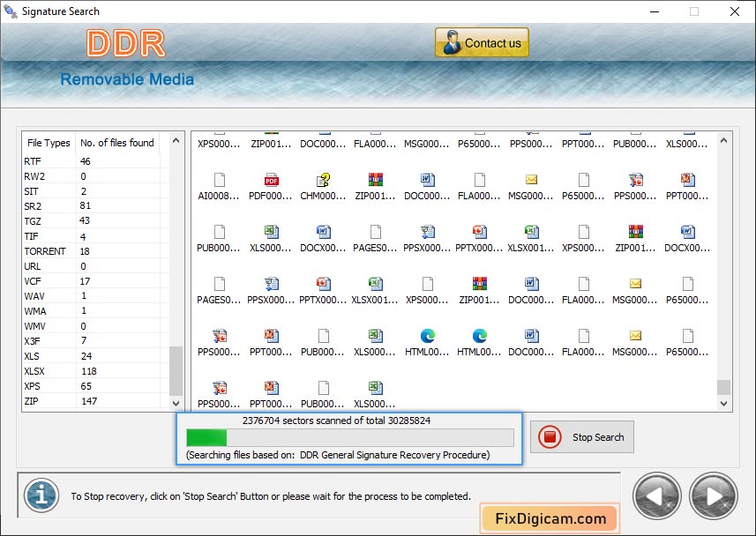Click the Contact us button
This screenshot has height=536, width=756.
(x=482, y=43)
